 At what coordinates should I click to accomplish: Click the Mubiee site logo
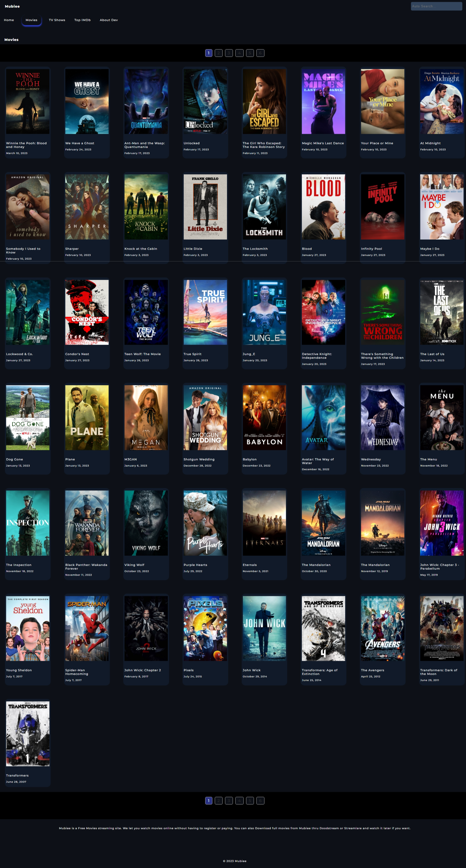[x=12, y=7]
